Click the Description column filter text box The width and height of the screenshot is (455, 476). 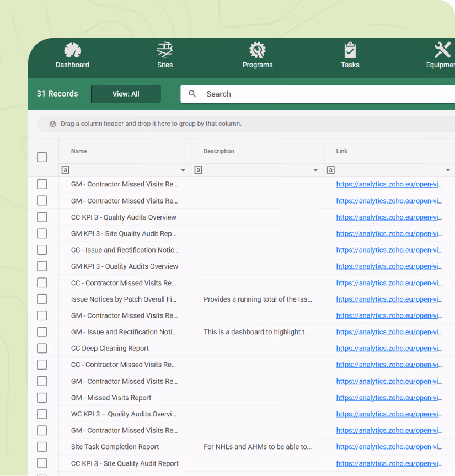(257, 170)
